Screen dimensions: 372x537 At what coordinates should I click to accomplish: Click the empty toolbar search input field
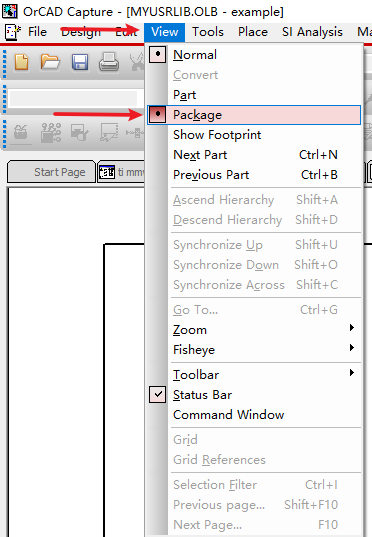point(73,99)
